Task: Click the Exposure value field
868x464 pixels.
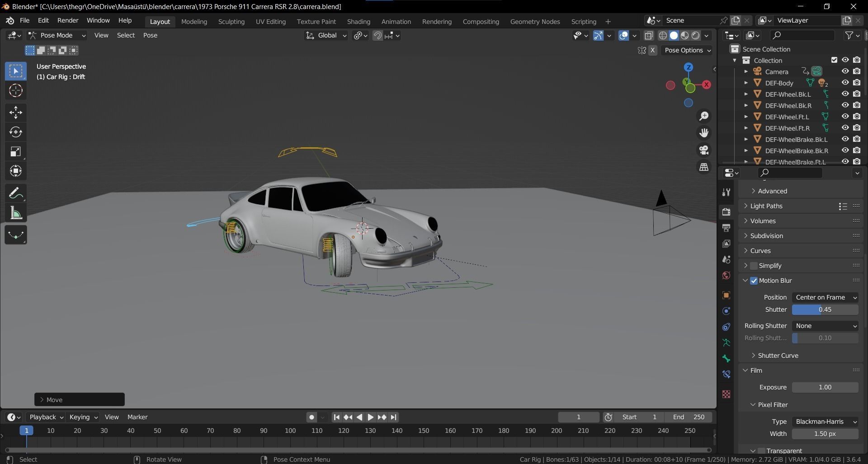Action: [825, 387]
